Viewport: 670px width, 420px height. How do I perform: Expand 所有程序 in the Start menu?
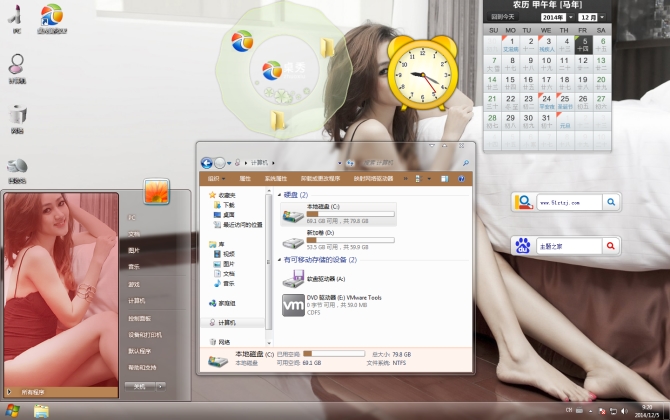coord(61,392)
